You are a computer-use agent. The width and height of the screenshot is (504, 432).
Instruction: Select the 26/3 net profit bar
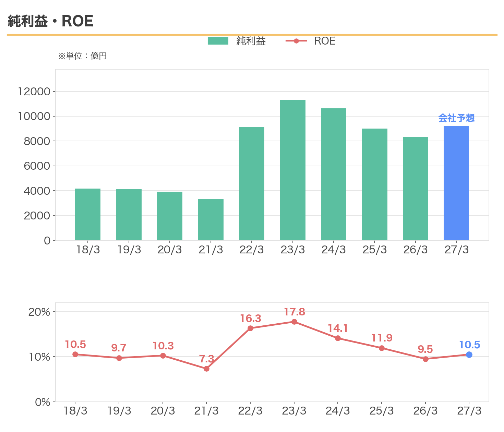(416, 189)
